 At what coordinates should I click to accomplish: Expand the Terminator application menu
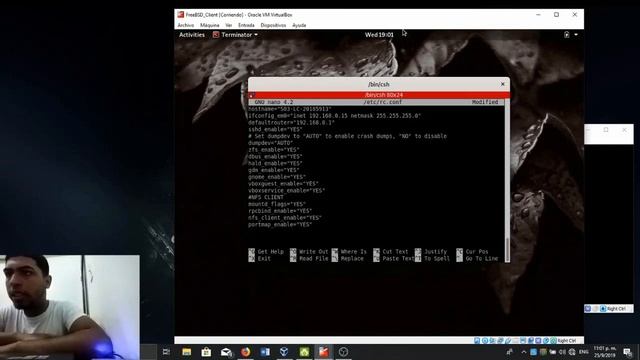[236, 35]
